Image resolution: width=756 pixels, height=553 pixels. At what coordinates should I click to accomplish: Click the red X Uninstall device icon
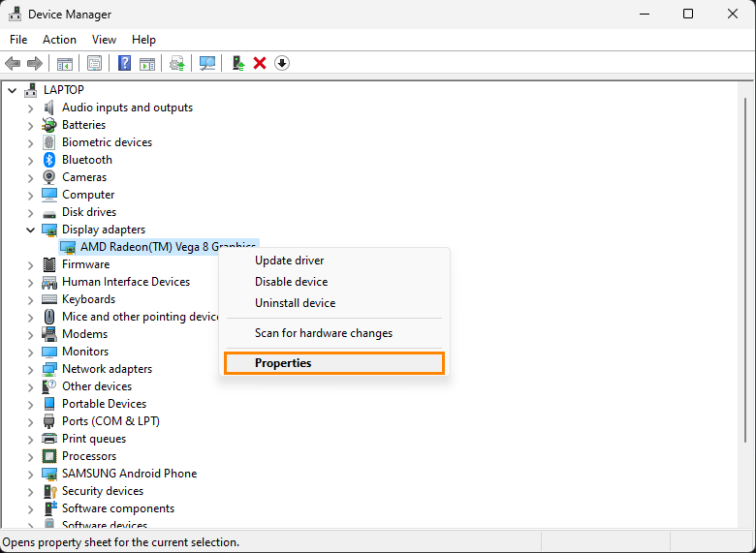coord(260,63)
